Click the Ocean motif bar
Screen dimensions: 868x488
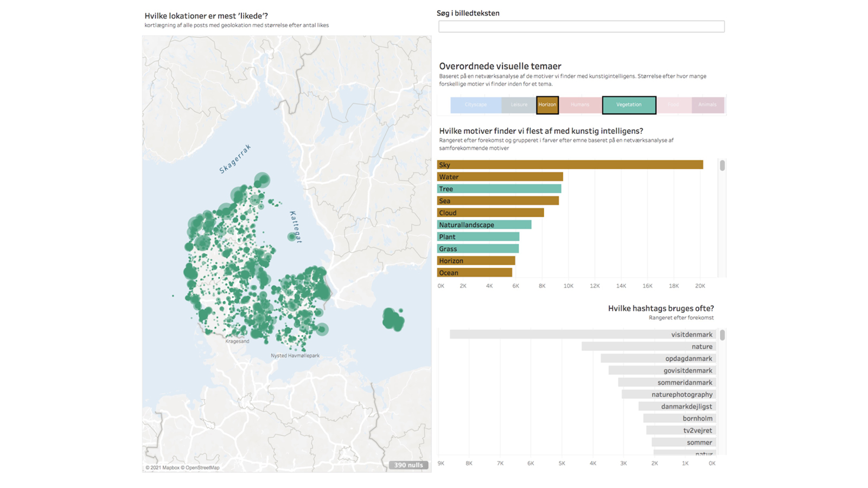tap(475, 273)
